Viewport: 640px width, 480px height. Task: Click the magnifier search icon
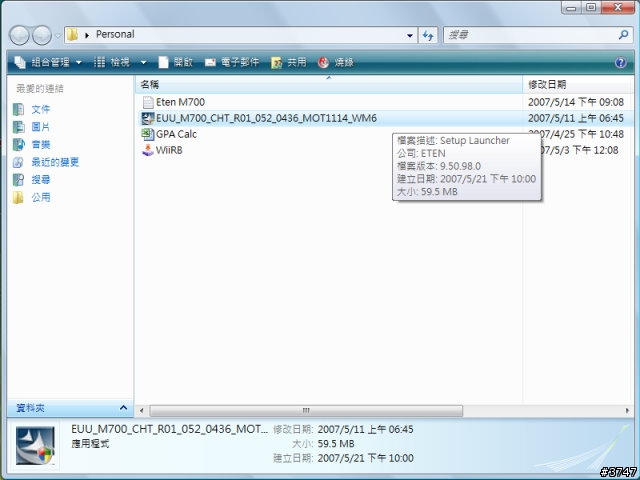(x=623, y=35)
